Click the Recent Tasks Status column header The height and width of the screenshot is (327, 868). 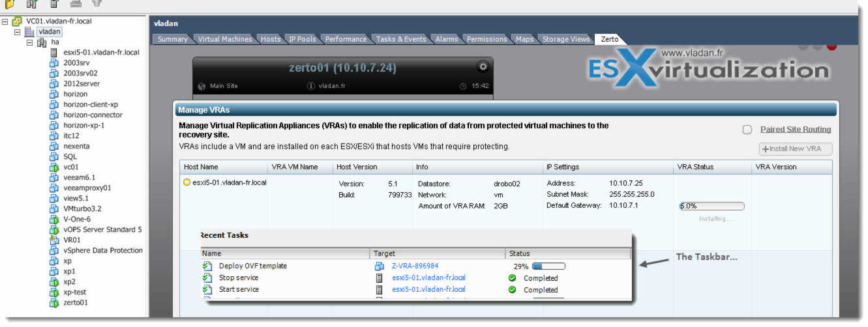568,253
